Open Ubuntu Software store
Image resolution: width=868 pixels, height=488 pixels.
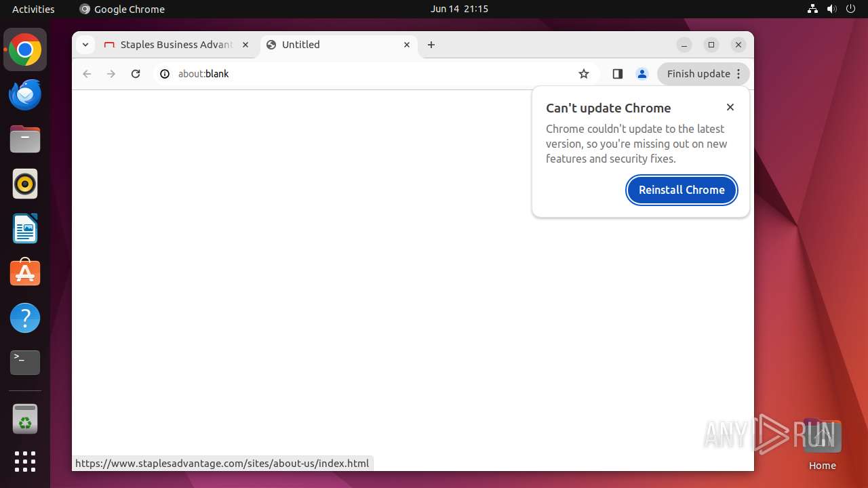pyautogui.click(x=25, y=273)
